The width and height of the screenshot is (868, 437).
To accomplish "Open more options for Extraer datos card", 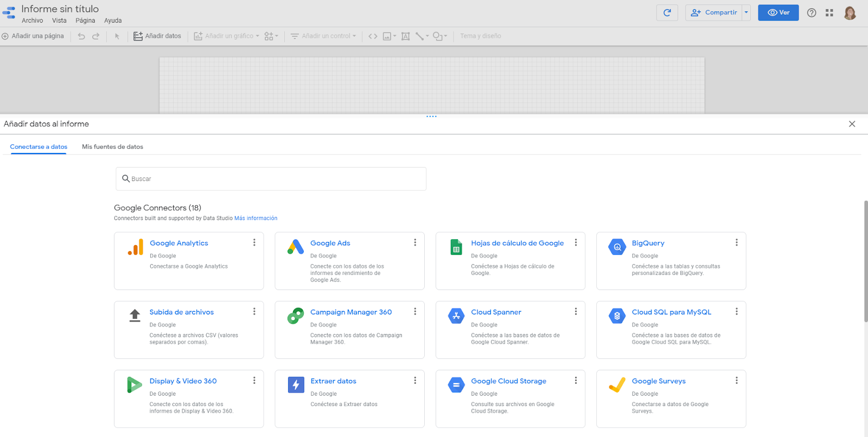I will [x=415, y=381].
